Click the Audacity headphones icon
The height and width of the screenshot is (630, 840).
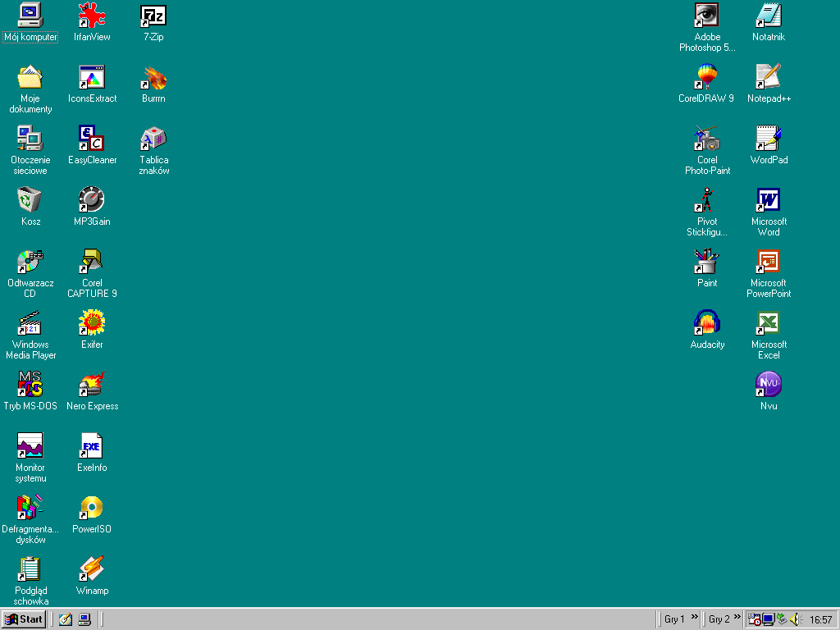click(706, 323)
